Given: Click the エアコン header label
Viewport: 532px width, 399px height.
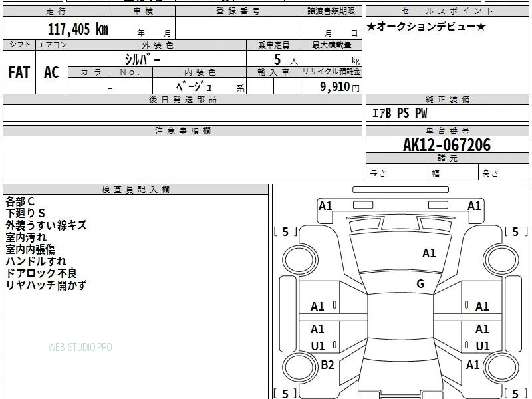Looking at the screenshot, I should click(52, 45).
